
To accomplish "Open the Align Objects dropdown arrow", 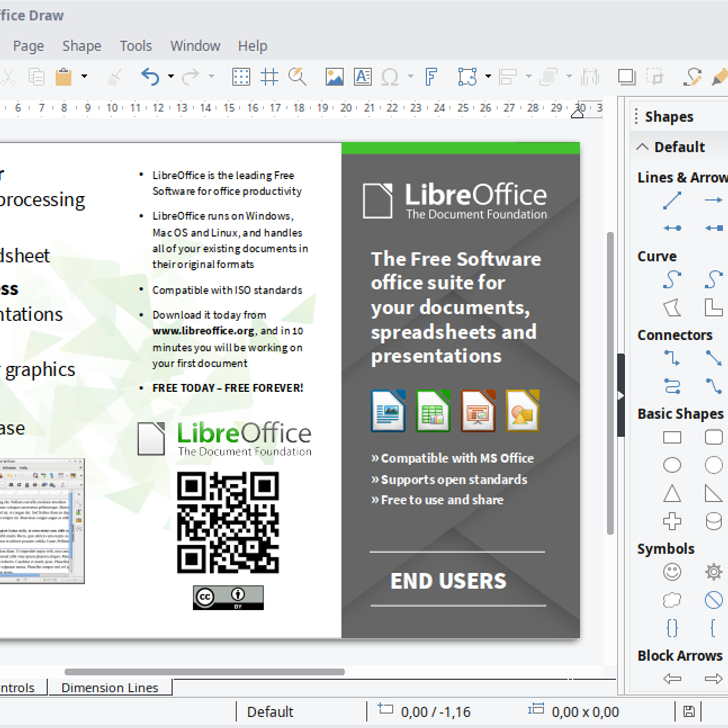I will (529, 76).
